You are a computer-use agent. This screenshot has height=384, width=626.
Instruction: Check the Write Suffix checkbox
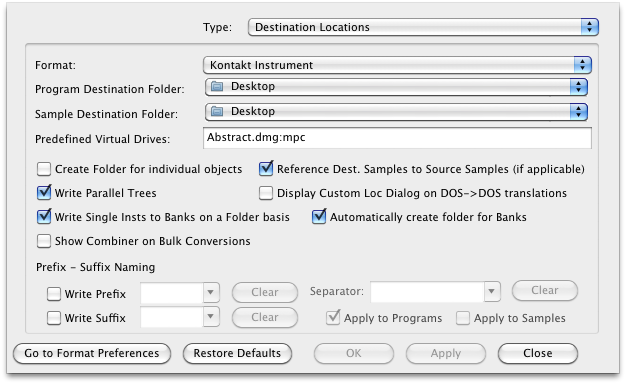point(54,318)
